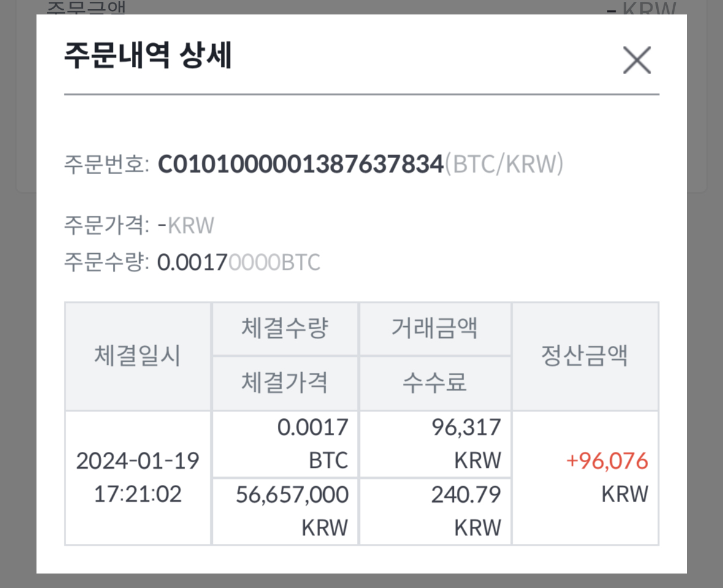
Task: Click the 0.0017 BTC executed quantity cell
Action: (x=313, y=443)
